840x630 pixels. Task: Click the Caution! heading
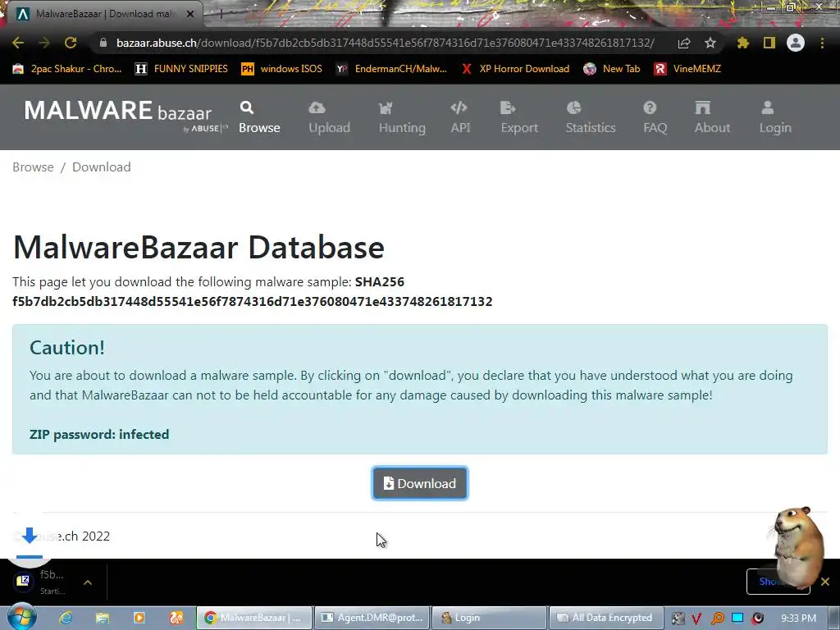click(x=67, y=348)
